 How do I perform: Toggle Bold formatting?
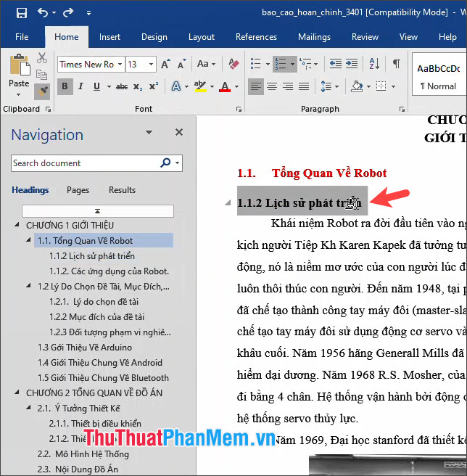point(65,86)
